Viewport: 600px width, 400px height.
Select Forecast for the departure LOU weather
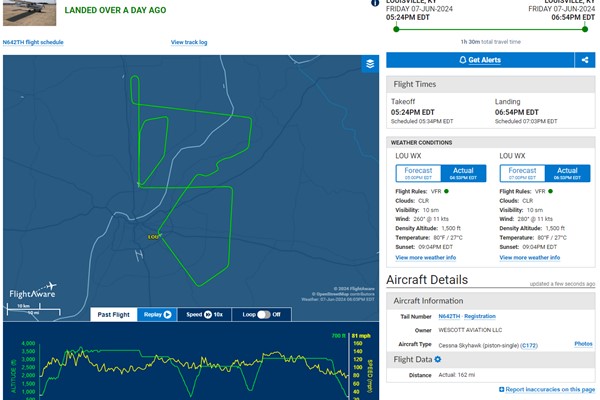tap(416, 173)
